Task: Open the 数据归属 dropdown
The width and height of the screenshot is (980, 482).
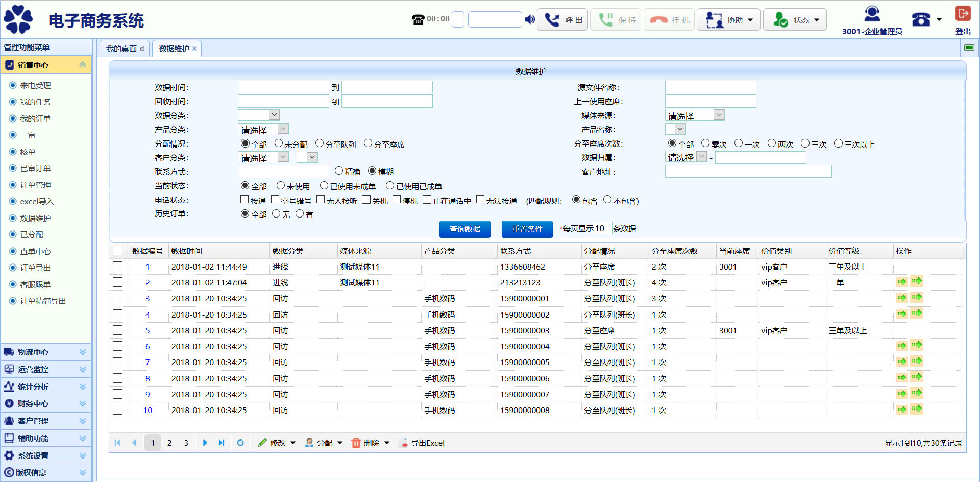Action: click(687, 157)
